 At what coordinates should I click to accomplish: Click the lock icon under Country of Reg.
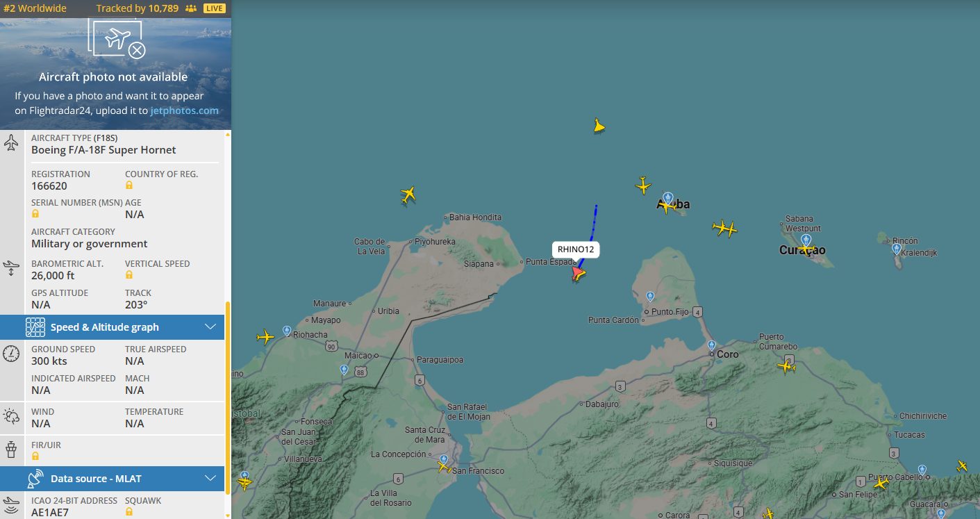(x=129, y=186)
